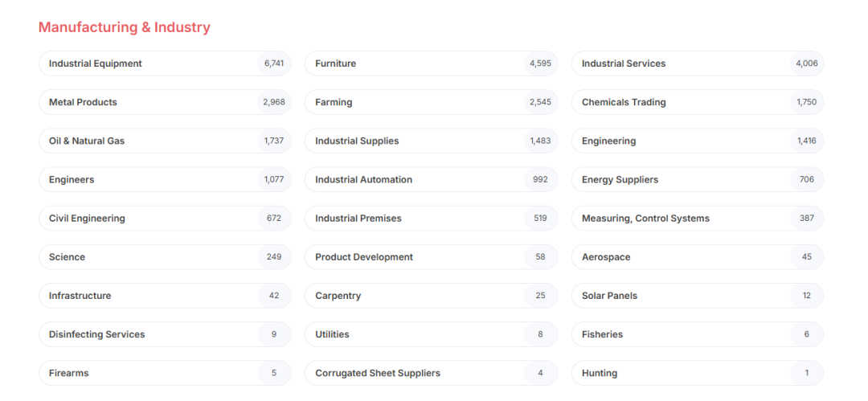Click the Manufacturing & Industry heading

click(x=125, y=27)
